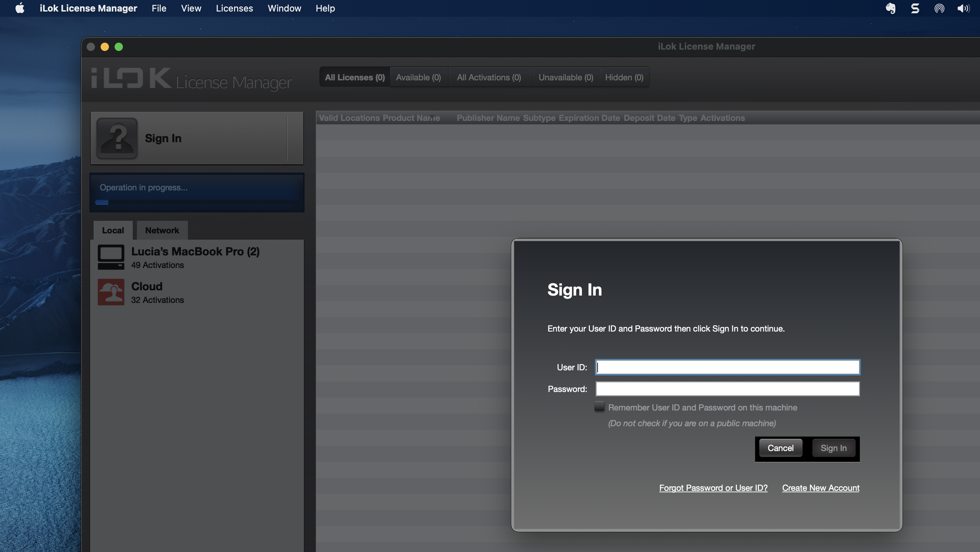Click the volume speaker icon

coord(963,8)
